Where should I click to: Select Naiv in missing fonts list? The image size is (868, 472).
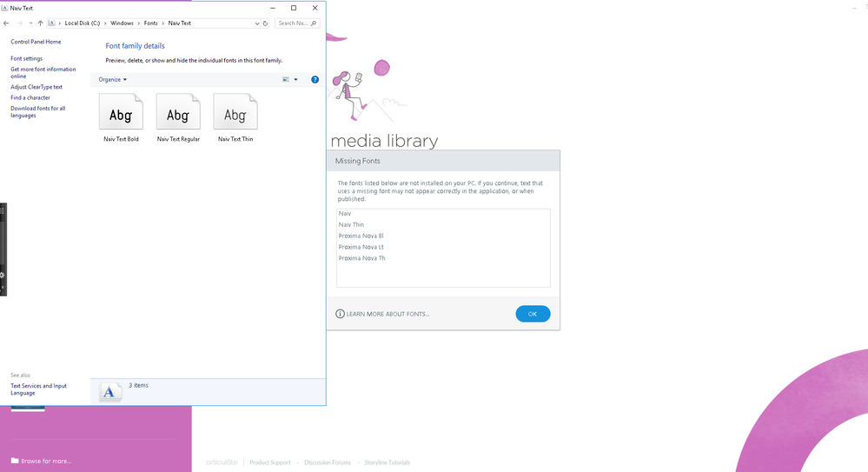(x=345, y=213)
